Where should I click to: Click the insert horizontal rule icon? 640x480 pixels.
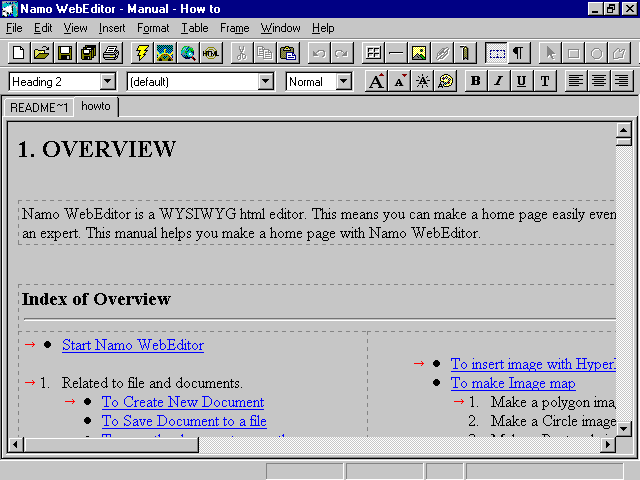397,53
